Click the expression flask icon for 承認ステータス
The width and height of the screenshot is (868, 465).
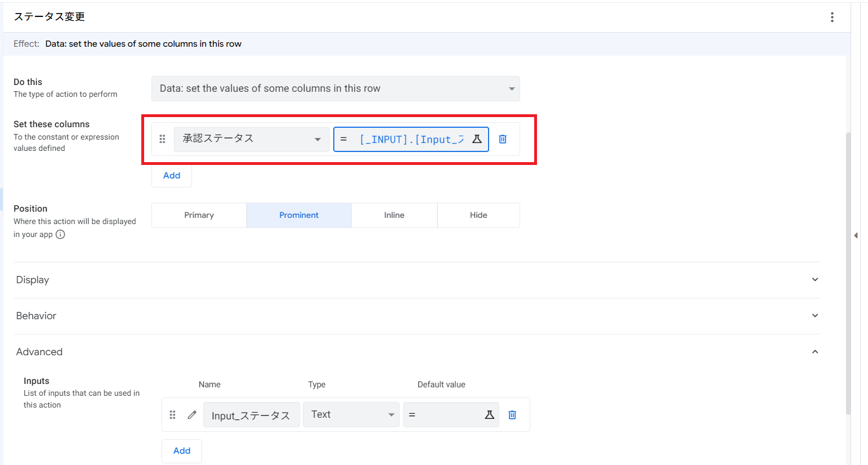477,139
